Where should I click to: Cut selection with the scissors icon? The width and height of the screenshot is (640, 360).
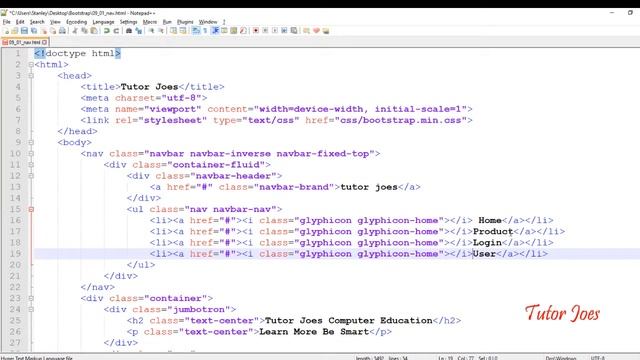coord(74,31)
